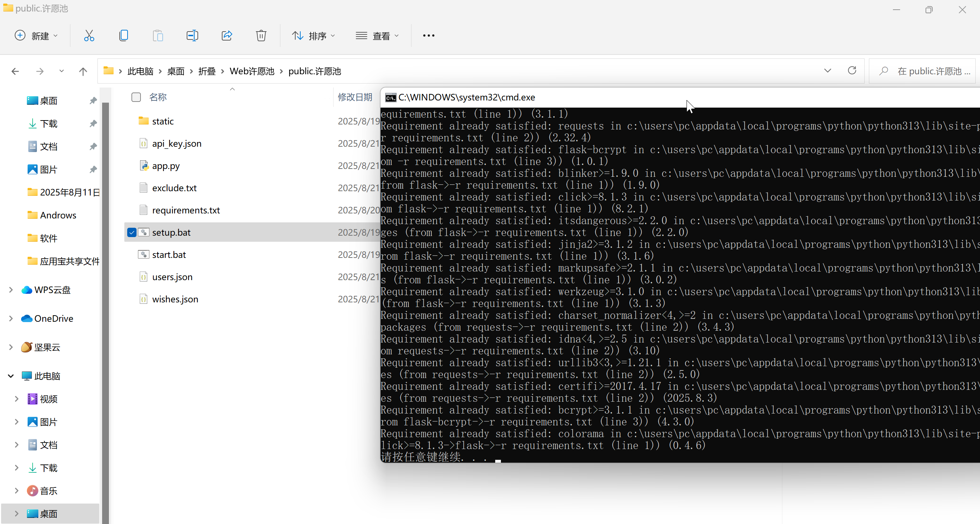
Task: Select 此电脑 in navigation pane
Action: [x=41, y=376]
